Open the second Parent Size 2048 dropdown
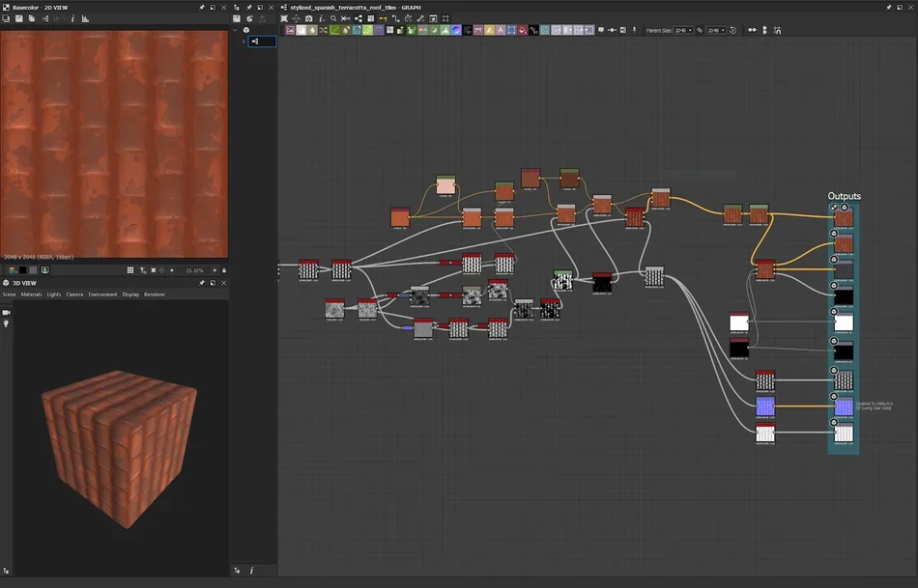 pos(716,30)
